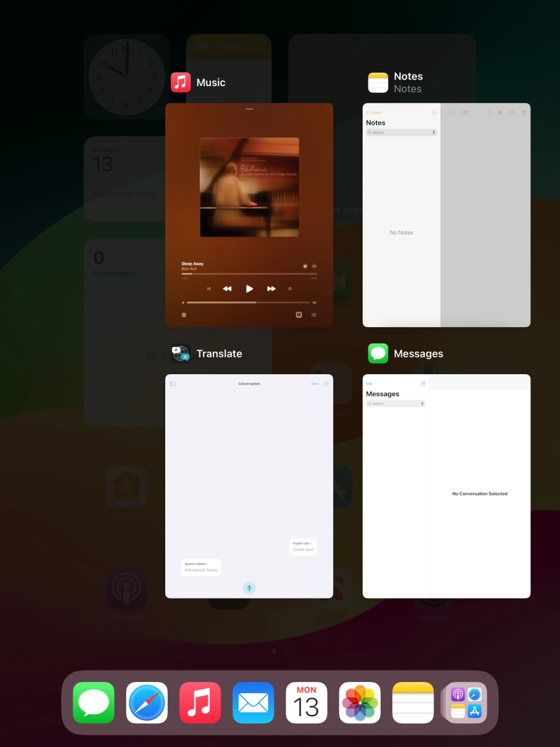Open Notes icon in the dock
560x747 pixels.
(x=413, y=703)
